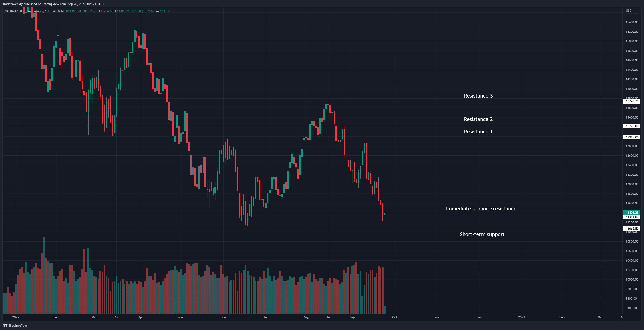The image size is (644, 330).
Task: Click the 14000.00 price axis label
Action: tap(632, 89)
